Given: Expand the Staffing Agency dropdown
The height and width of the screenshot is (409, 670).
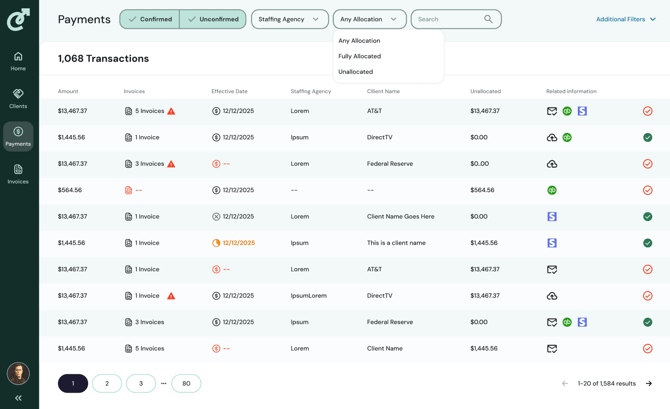Looking at the screenshot, I should point(289,19).
